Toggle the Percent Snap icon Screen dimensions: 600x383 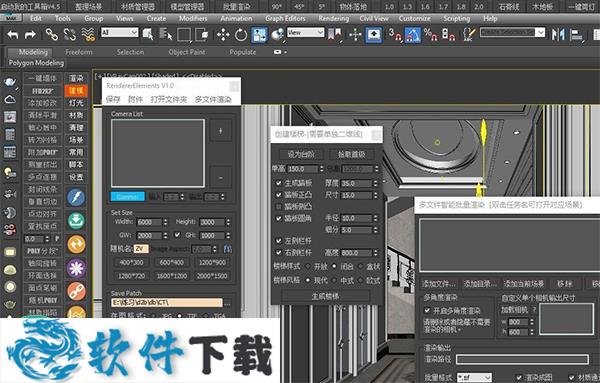430,35
